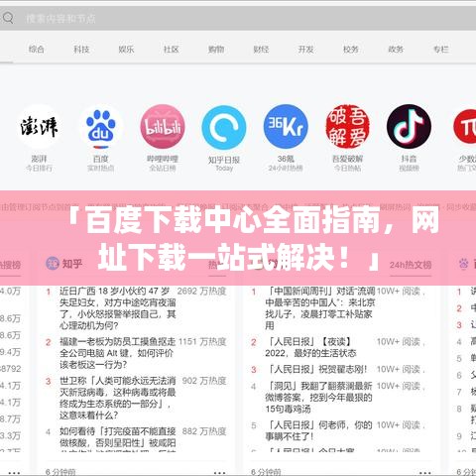This screenshot has width=476, height=476.
Task: Open the 校务 tab
Action: coord(351,50)
